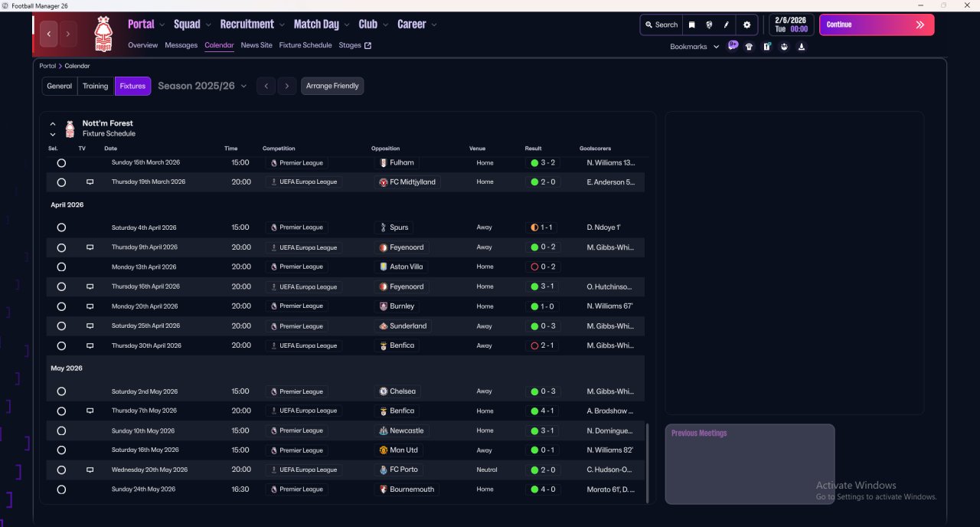Select the radio button for Fulham fixture

tap(61, 163)
